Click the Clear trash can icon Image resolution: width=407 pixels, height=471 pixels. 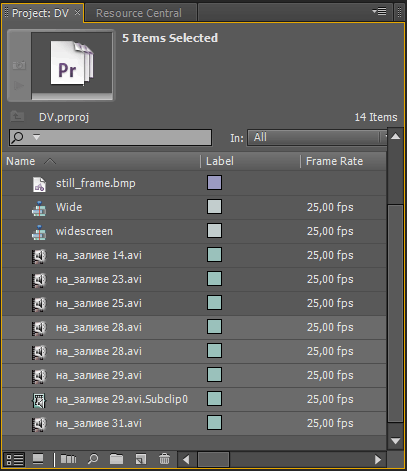pos(164,459)
